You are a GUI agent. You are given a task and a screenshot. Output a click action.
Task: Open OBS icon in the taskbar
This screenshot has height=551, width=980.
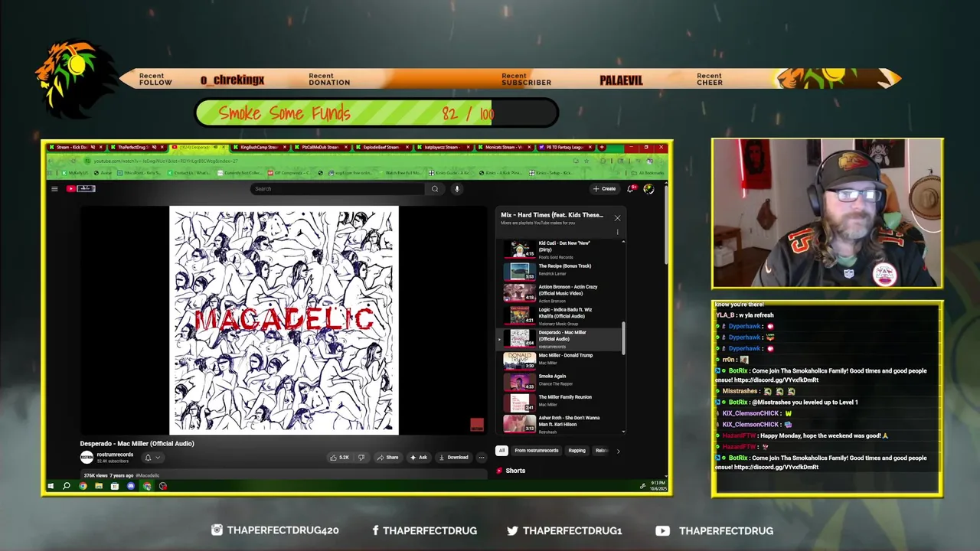[163, 486]
